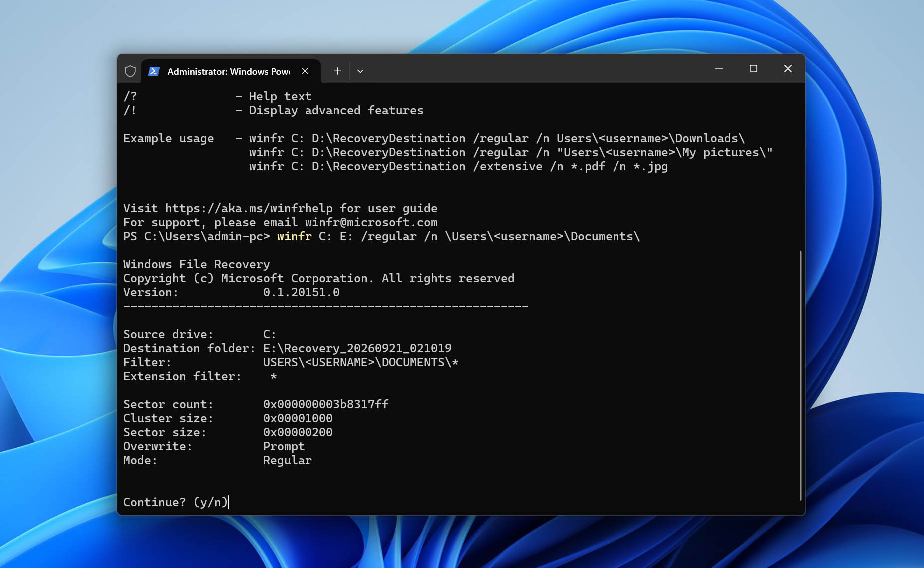The width and height of the screenshot is (924, 568).
Task: Click the Mode value Regular
Action: pos(287,460)
